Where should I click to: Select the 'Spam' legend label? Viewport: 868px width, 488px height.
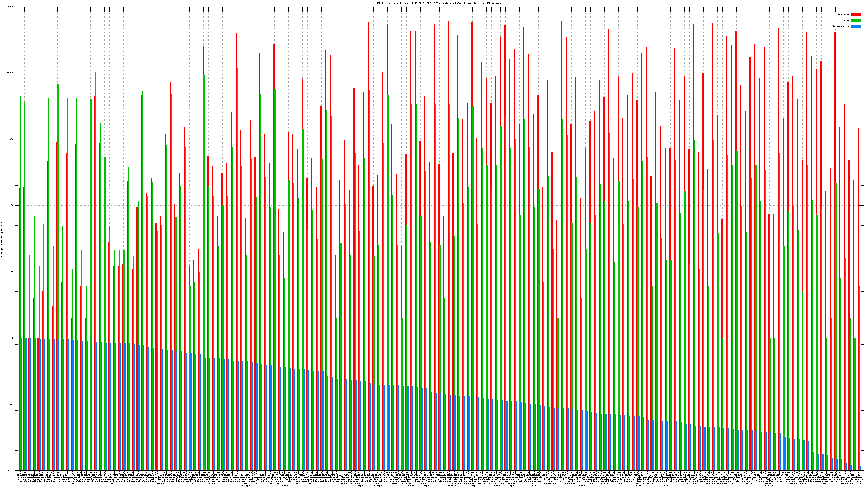[846, 21]
